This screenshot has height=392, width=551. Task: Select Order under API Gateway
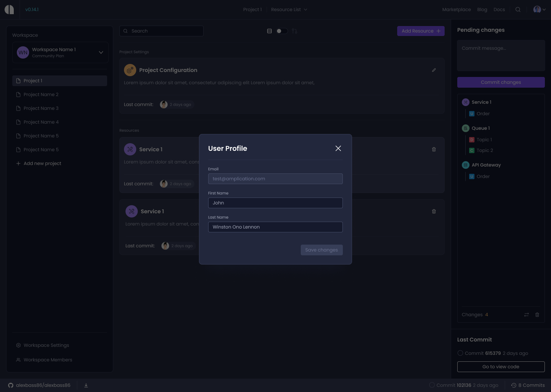pos(479,176)
